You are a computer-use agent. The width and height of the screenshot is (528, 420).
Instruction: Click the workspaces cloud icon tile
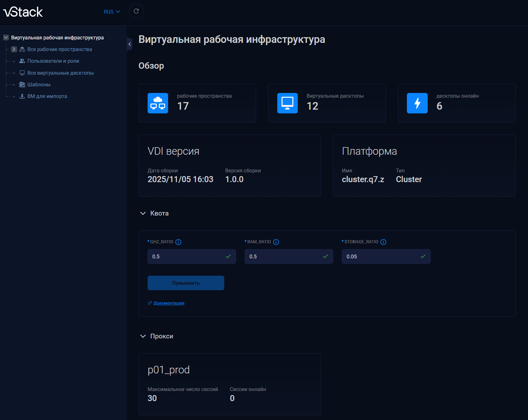pos(158,103)
